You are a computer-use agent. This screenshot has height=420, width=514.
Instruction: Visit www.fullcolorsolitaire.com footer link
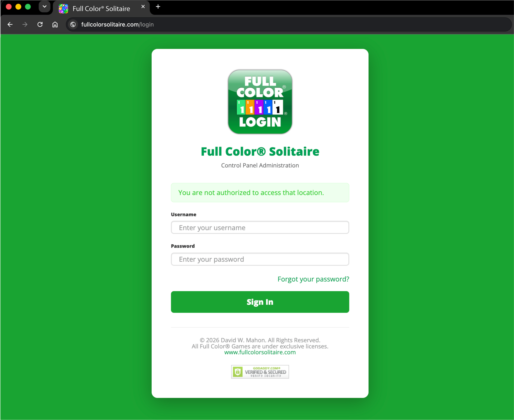[260, 352]
